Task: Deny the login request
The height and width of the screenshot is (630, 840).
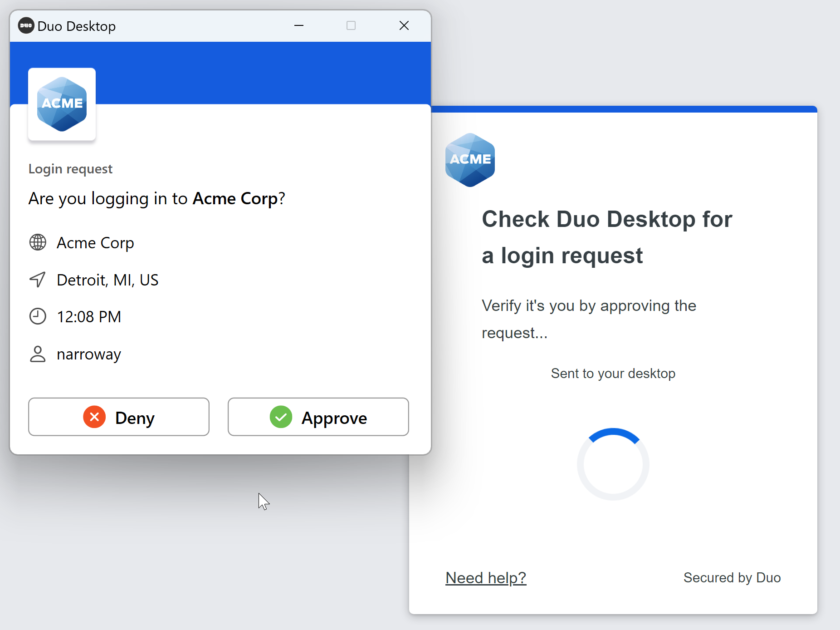Action: coord(118,417)
